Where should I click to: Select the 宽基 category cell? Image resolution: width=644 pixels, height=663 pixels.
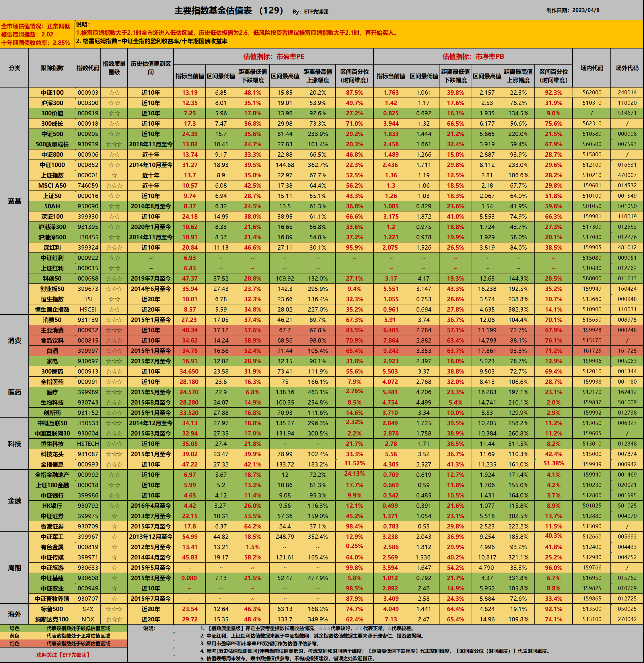(x=15, y=201)
